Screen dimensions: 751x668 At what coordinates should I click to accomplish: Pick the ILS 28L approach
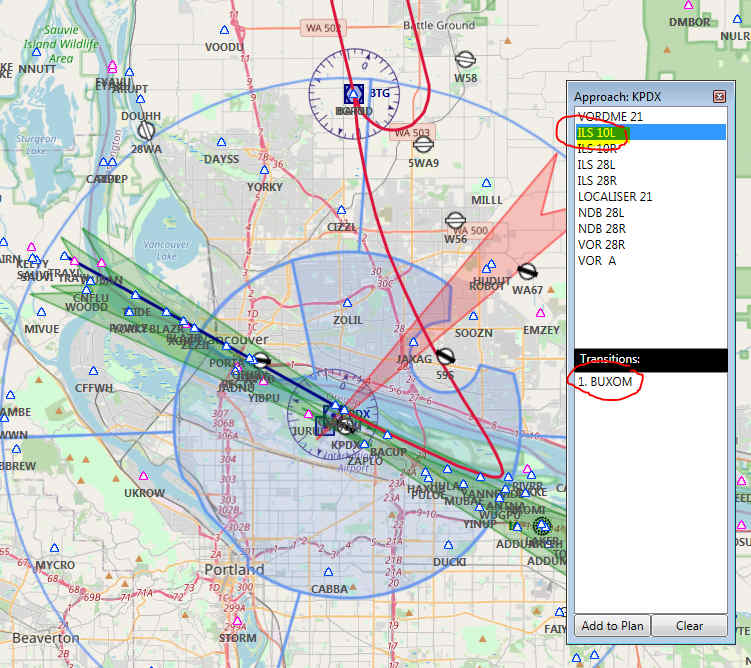(650, 164)
